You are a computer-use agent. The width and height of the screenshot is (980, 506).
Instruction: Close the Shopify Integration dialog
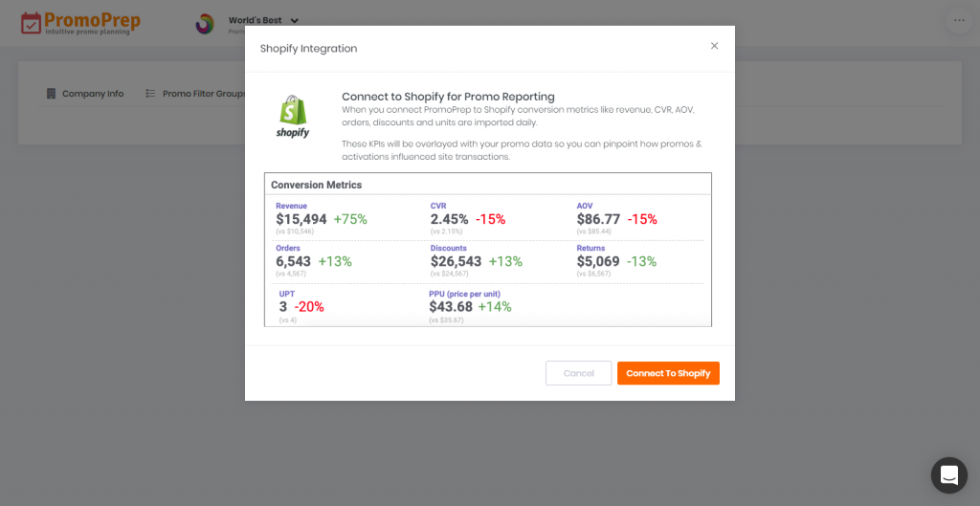coord(714,46)
